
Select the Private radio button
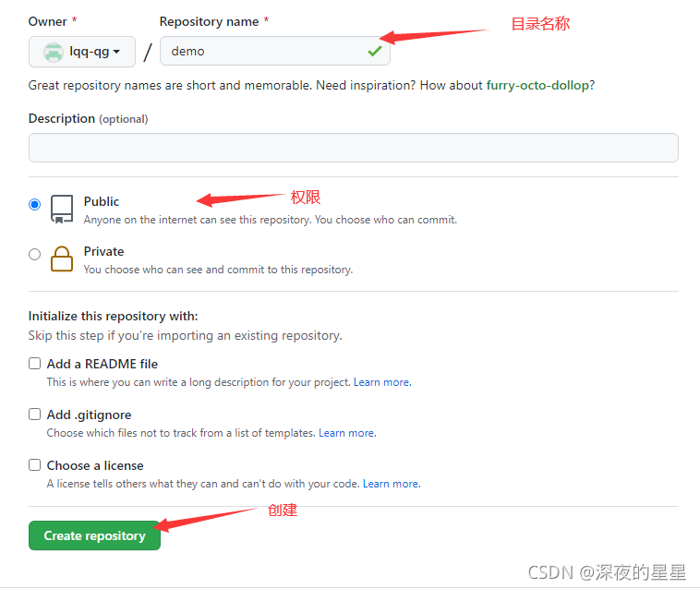click(34, 255)
